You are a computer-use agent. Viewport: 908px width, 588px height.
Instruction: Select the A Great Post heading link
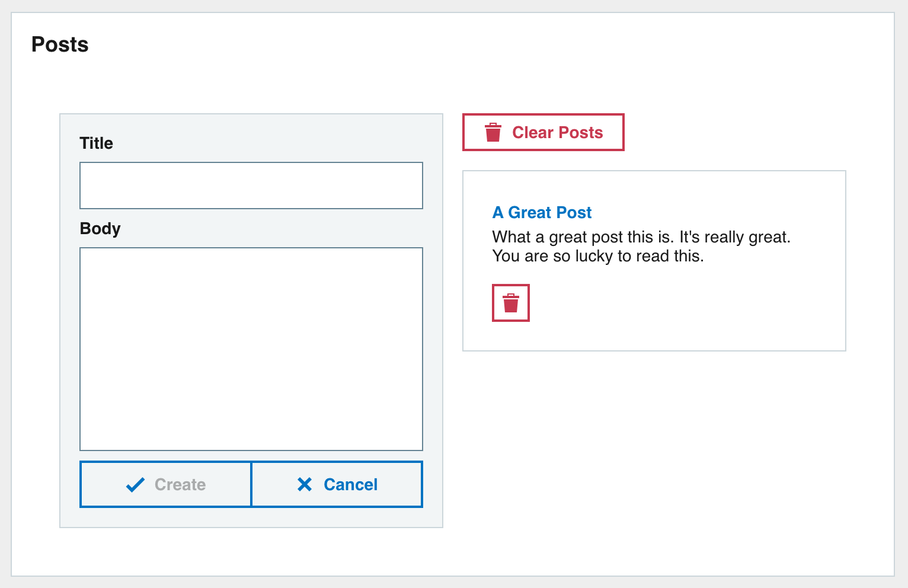pyautogui.click(x=541, y=212)
